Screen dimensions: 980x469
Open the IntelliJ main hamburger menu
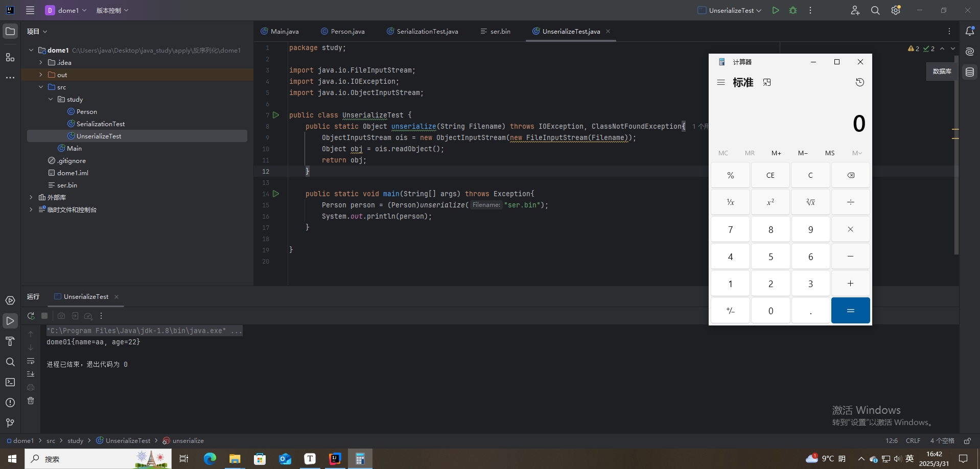(x=30, y=10)
